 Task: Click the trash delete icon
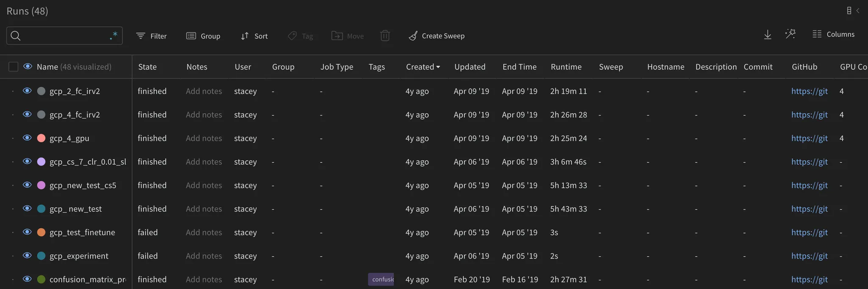point(385,36)
